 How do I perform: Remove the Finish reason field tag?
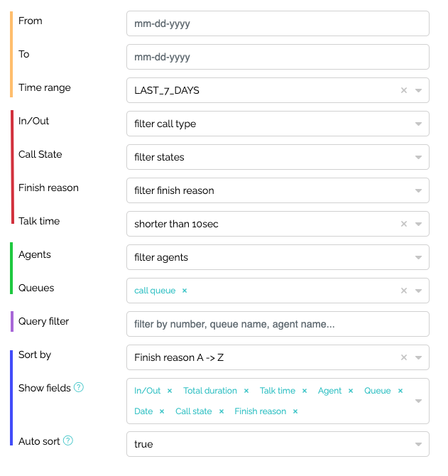295,411
